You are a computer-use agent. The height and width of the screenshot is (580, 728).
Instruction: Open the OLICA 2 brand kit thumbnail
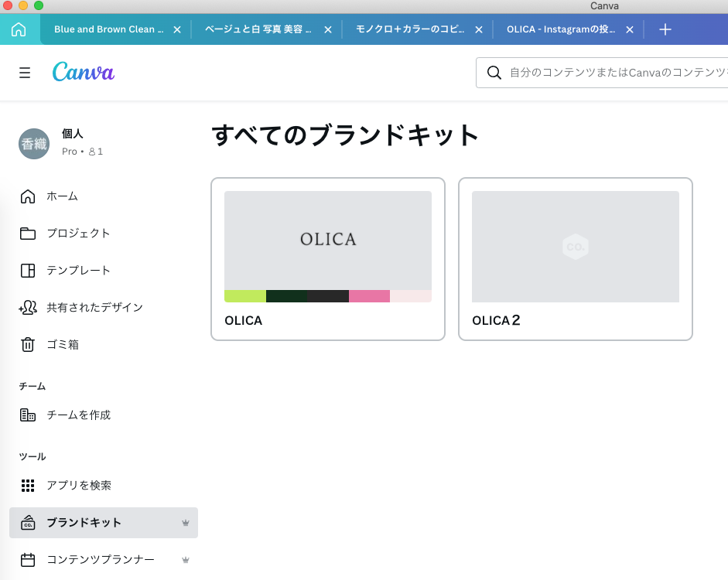coord(575,246)
